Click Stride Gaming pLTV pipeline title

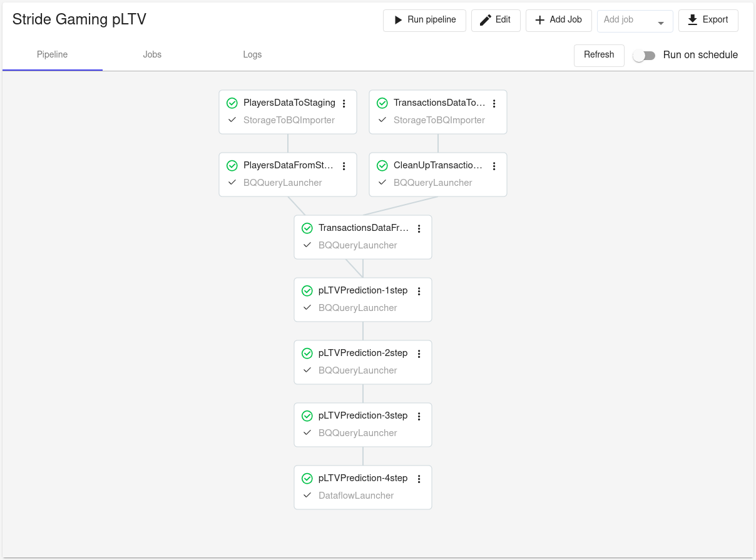pyautogui.click(x=79, y=19)
